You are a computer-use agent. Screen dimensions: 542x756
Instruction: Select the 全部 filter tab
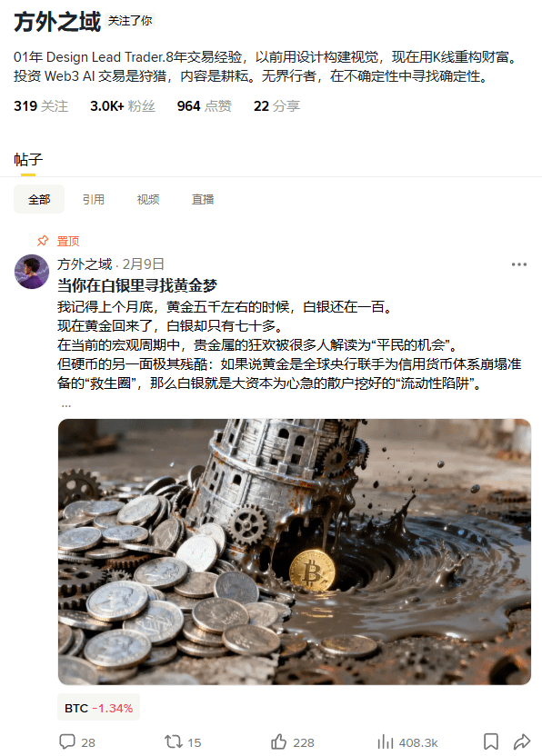pyautogui.click(x=39, y=199)
